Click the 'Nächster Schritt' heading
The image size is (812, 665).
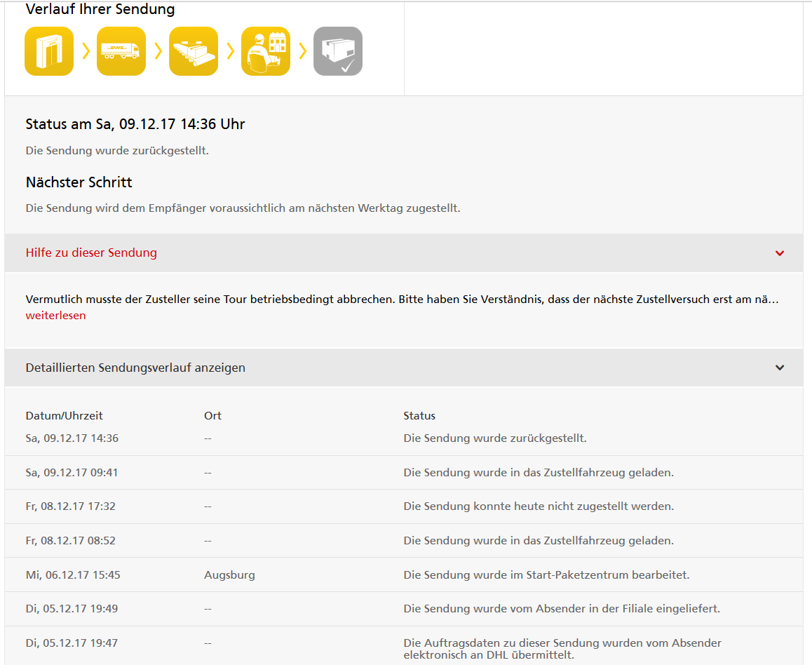click(x=79, y=182)
